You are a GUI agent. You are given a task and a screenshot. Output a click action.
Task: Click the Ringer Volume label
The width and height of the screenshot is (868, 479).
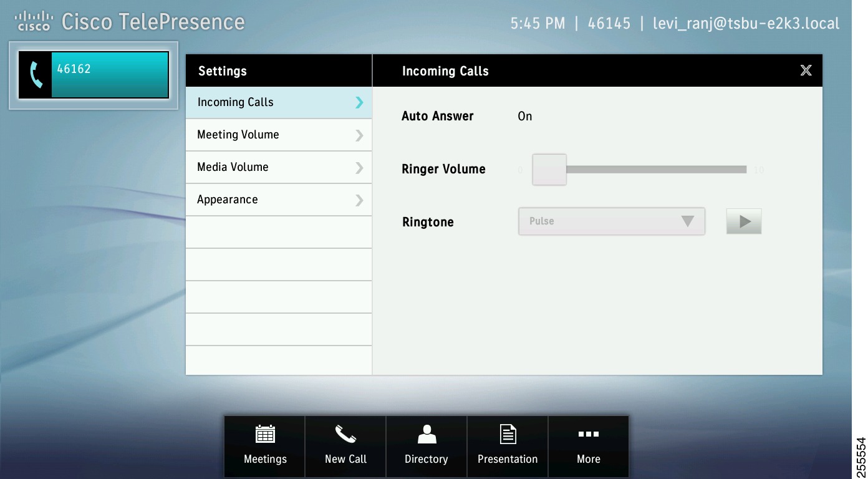pyautogui.click(x=443, y=169)
